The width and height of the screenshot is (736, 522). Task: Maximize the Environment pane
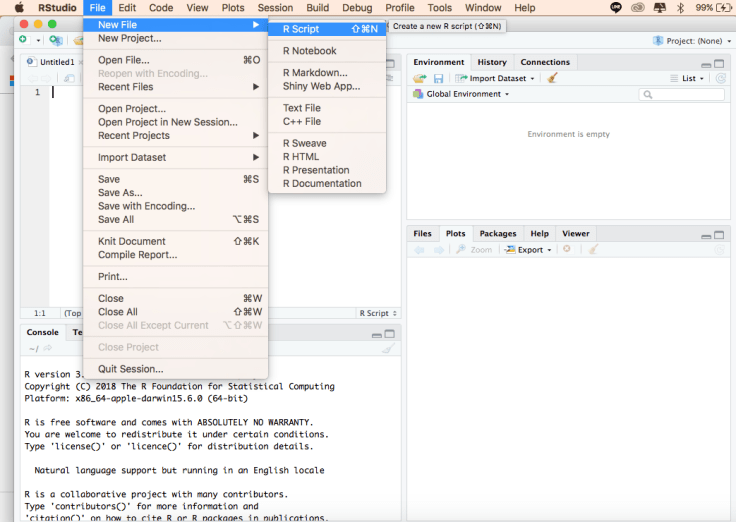coord(719,63)
